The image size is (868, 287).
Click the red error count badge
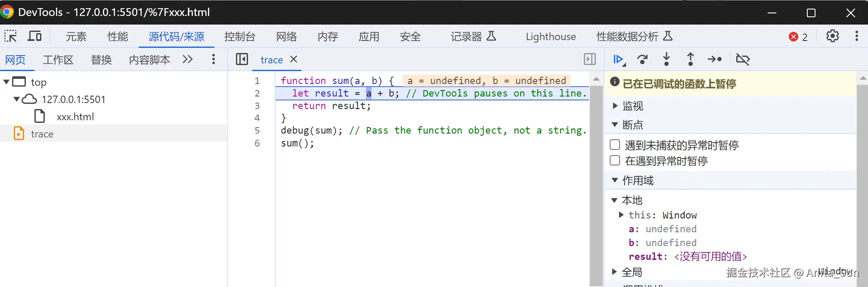798,37
